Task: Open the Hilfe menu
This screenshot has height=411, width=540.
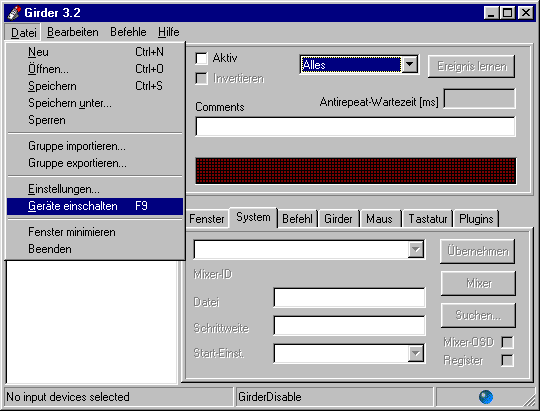Action: 168,32
